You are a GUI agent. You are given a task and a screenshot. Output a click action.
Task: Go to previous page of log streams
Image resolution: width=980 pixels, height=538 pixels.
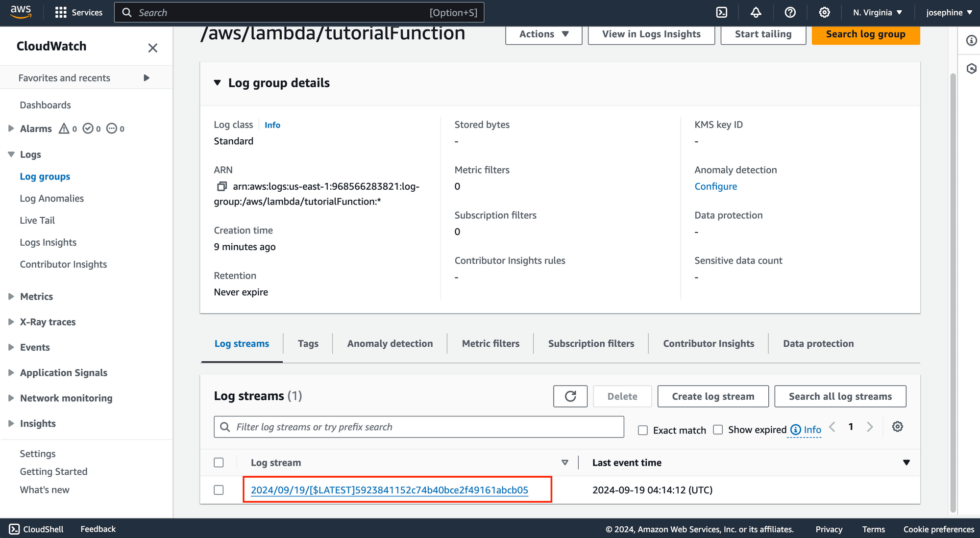[x=832, y=427]
